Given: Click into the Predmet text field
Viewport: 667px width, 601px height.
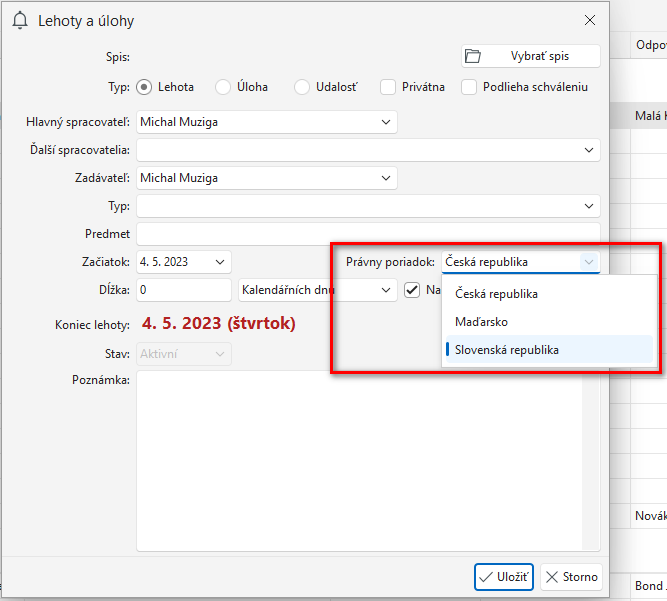Looking at the screenshot, I should pyautogui.click(x=368, y=234).
